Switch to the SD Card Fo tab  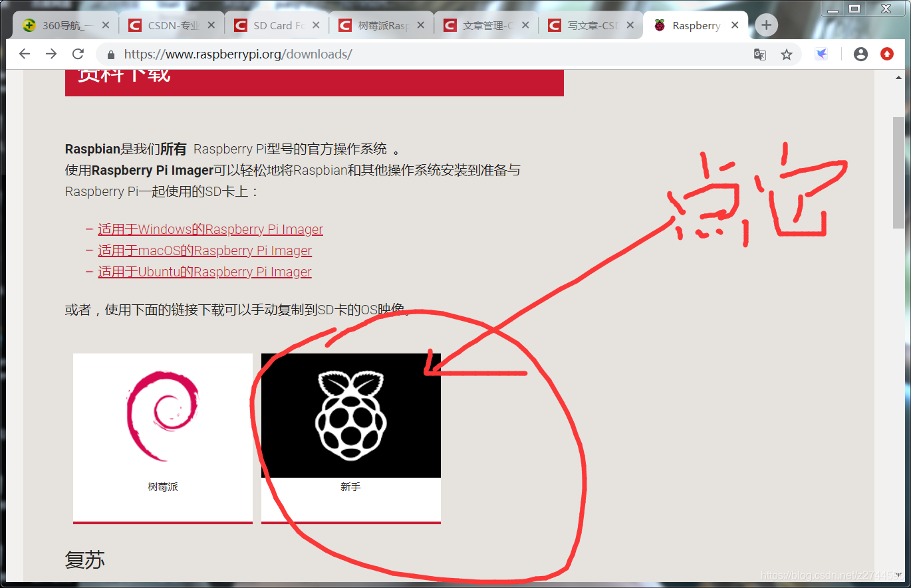pyautogui.click(x=277, y=25)
